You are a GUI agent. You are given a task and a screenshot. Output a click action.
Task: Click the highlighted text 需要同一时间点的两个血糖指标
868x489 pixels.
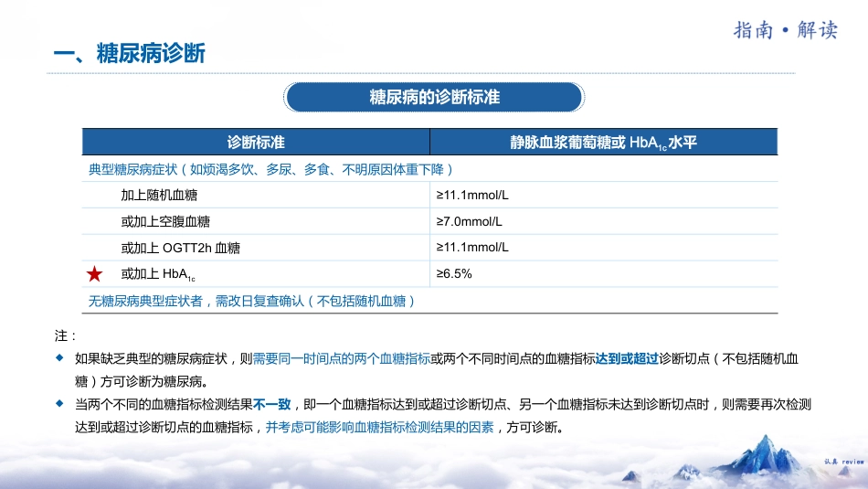[x=342, y=359]
